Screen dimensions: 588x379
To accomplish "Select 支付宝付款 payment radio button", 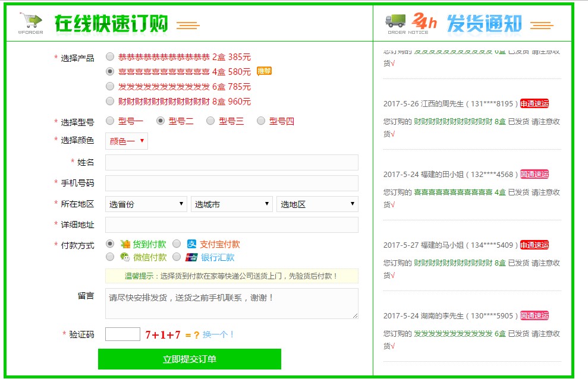I will coord(177,244).
